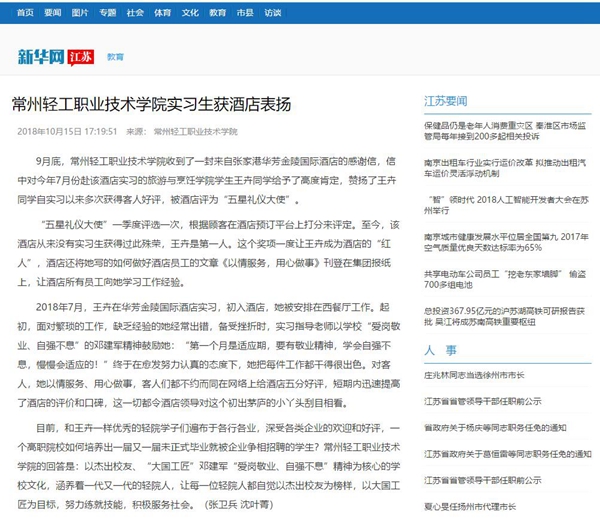Viewport: 600px width, 518px height.
Task: Go to 图片 section
Action: [x=80, y=13]
